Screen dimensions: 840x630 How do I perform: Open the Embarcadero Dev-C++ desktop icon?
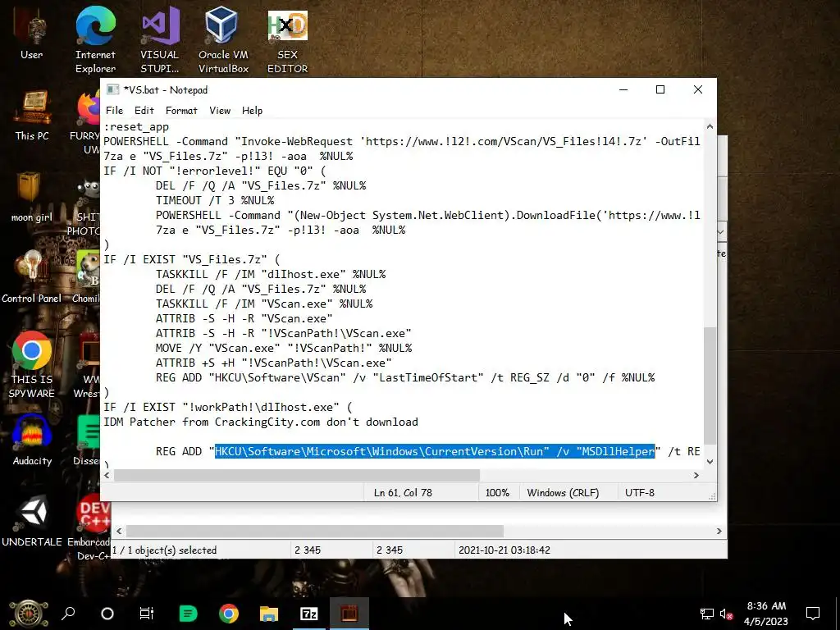click(x=89, y=527)
